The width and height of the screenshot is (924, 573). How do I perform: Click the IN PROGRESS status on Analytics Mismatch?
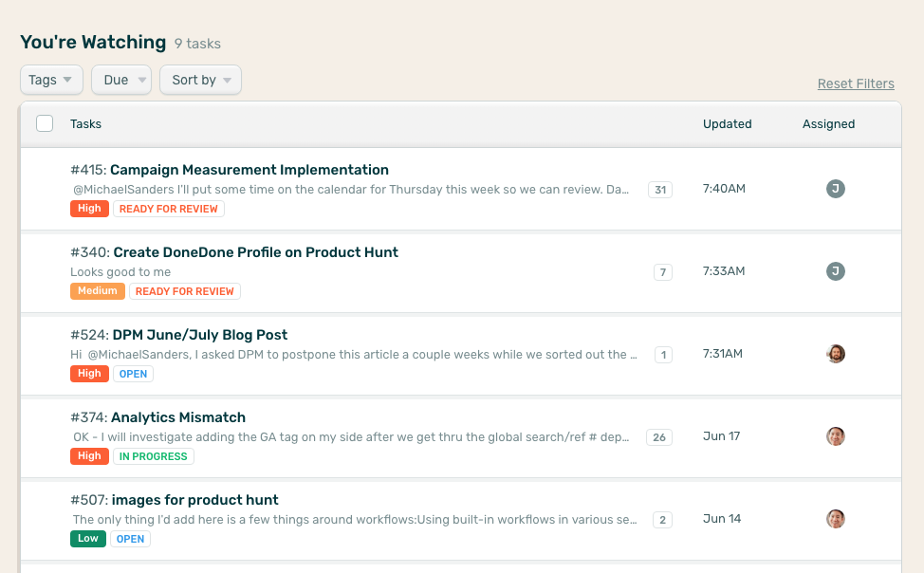(153, 456)
